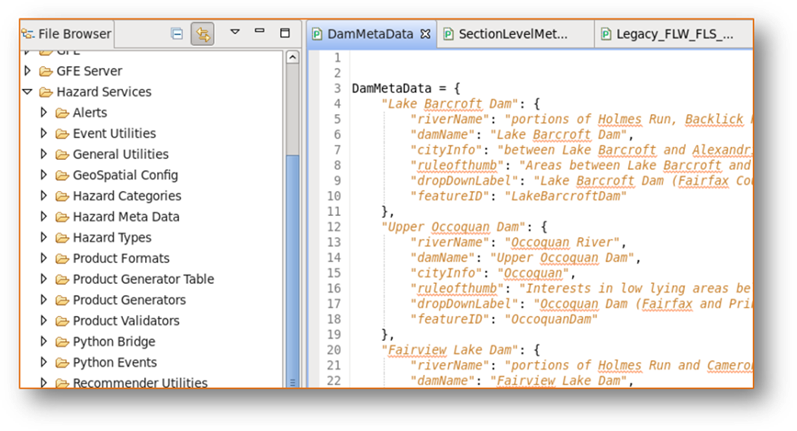Click the Product Formats folder icon
797x431 pixels.
click(62, 258)
